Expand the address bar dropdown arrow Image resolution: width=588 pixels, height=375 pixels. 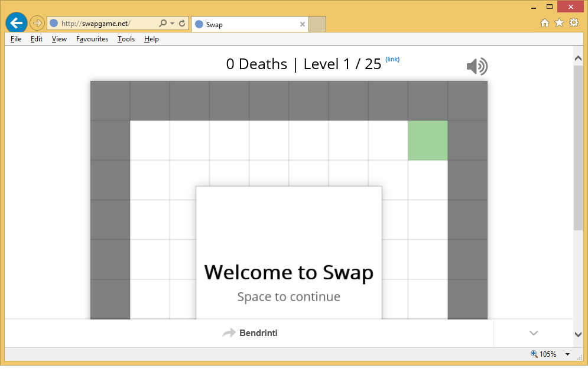(172, 24)
